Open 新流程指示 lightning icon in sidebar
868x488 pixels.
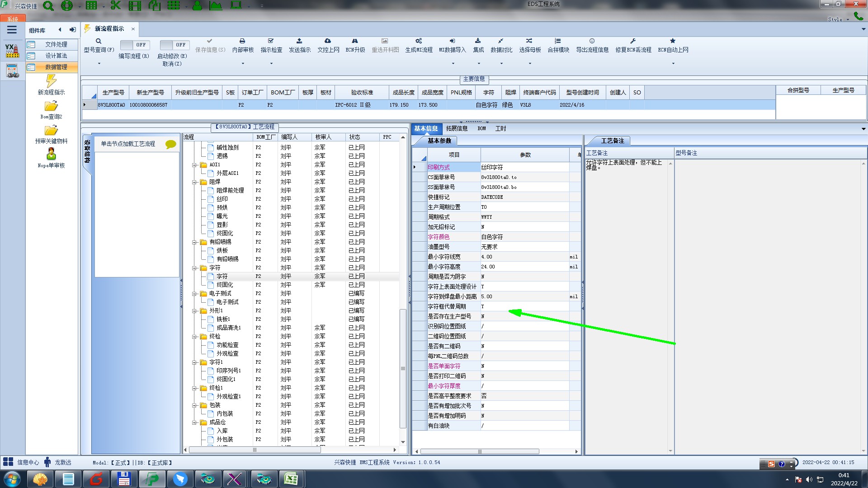[51, 81]
